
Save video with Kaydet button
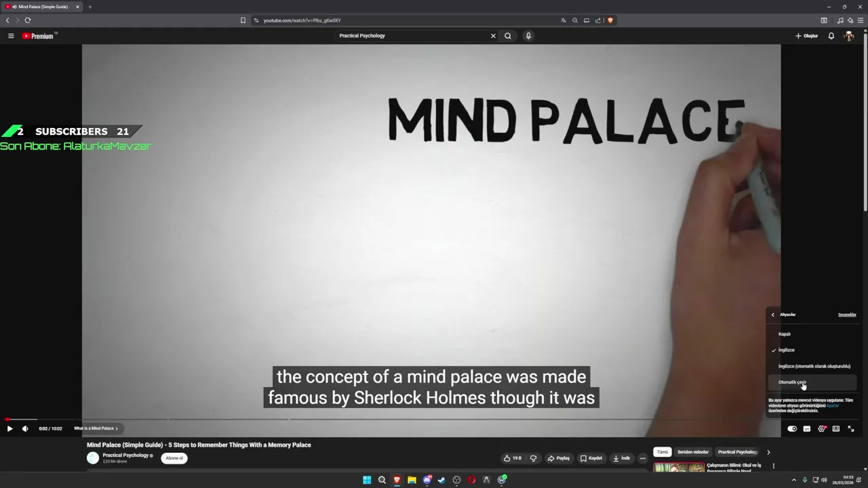coord(591,458)
